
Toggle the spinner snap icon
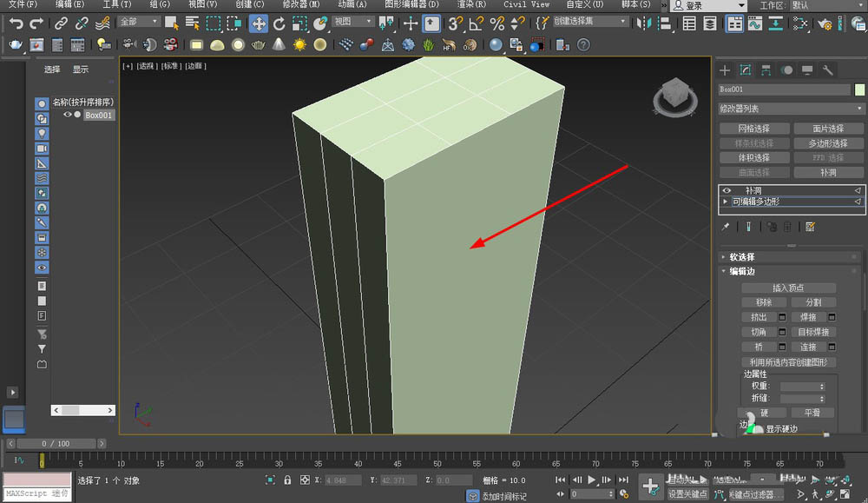point(517,23)
